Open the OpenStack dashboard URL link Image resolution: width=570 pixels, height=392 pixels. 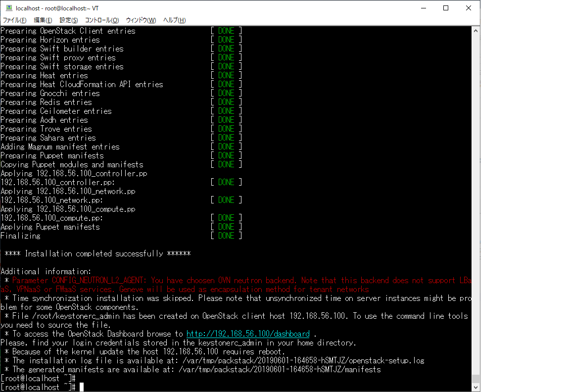pos(248,334)
